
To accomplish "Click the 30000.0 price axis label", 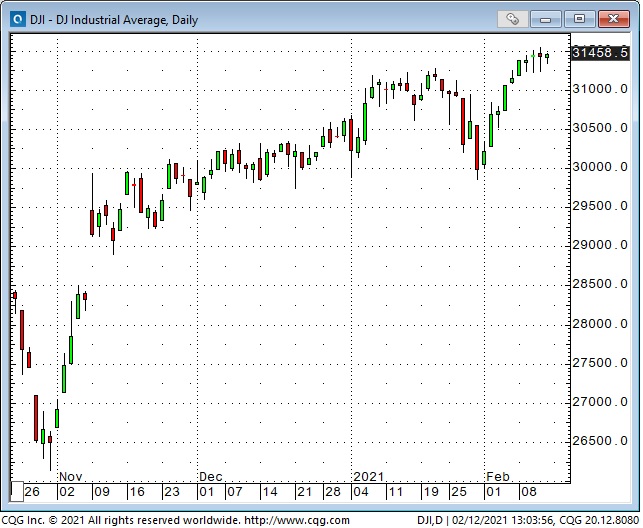I will click(x=600, y=167).
